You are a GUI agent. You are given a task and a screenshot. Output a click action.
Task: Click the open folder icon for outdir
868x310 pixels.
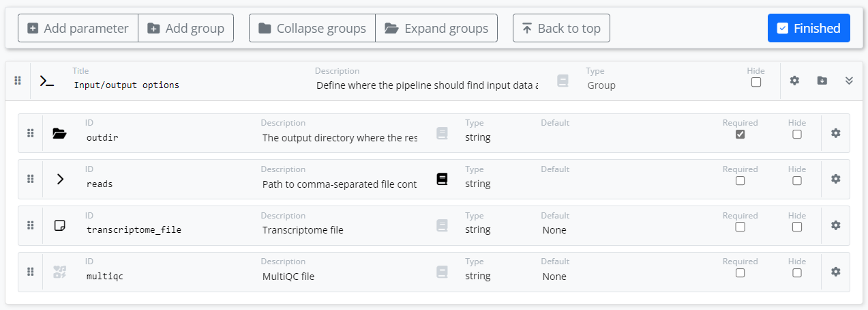[x=60, y=133]
